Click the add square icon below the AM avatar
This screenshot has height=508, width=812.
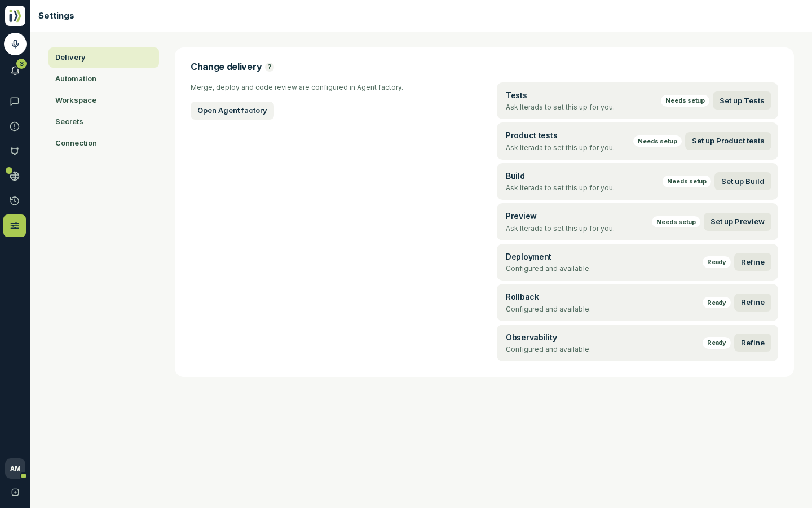[15, 492]
